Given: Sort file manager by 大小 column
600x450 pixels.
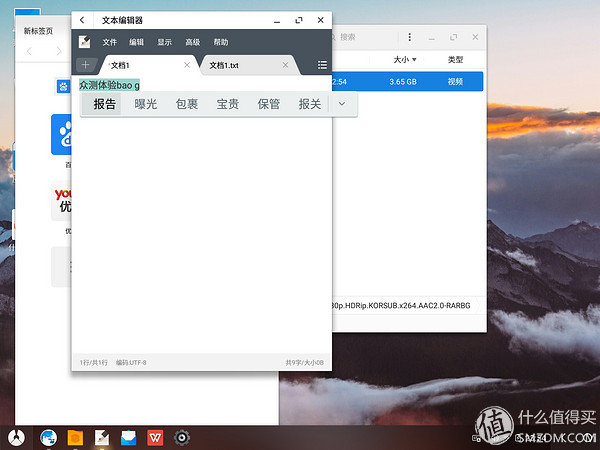Looking at the screenshot, I should [405, 60].
